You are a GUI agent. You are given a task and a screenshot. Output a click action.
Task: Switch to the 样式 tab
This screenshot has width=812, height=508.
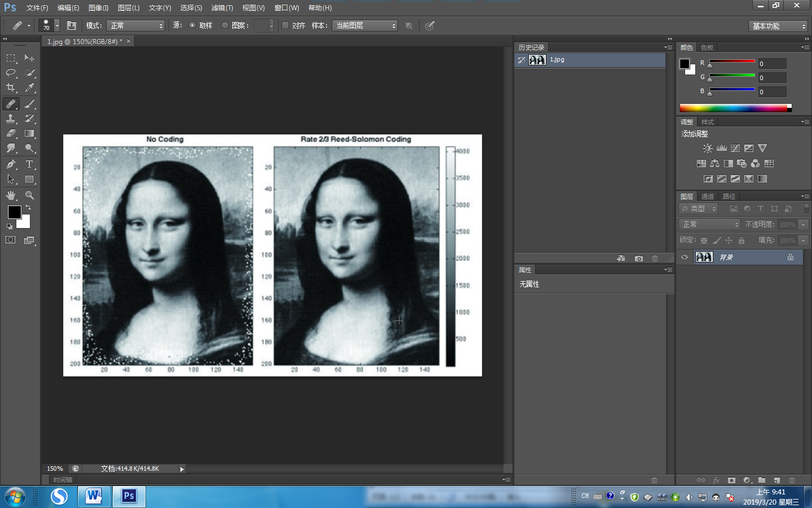coord(708,122)
